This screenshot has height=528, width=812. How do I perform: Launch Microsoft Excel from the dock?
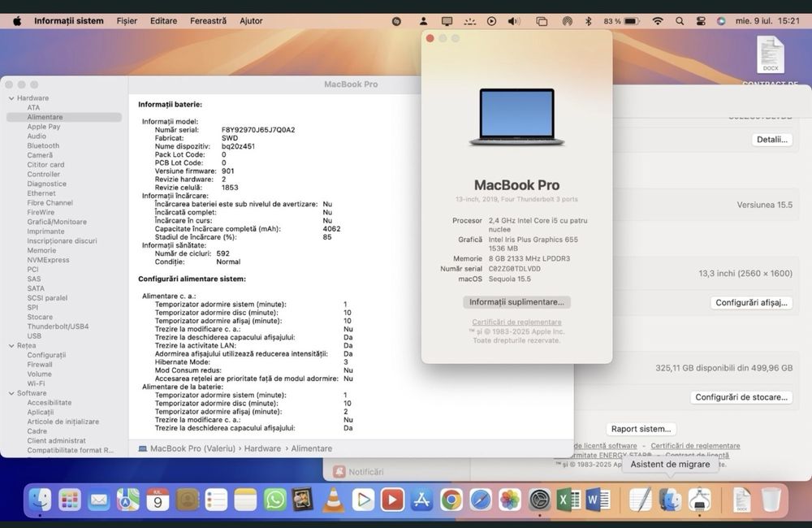tap(568, 500)
